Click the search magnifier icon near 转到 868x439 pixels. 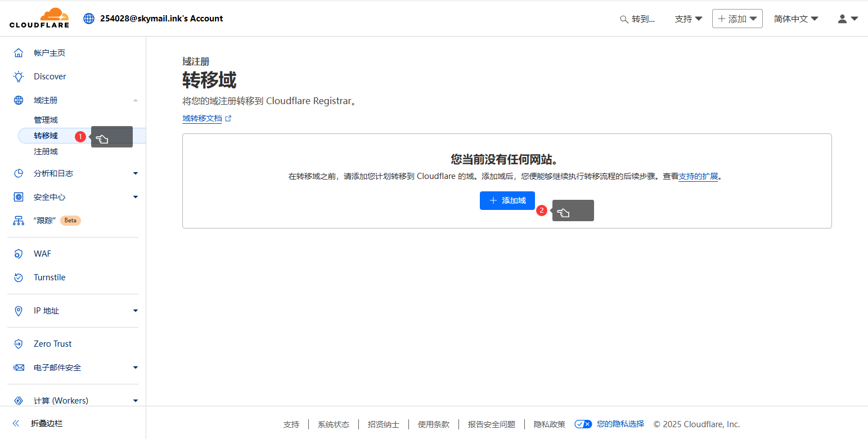[624, 19]
